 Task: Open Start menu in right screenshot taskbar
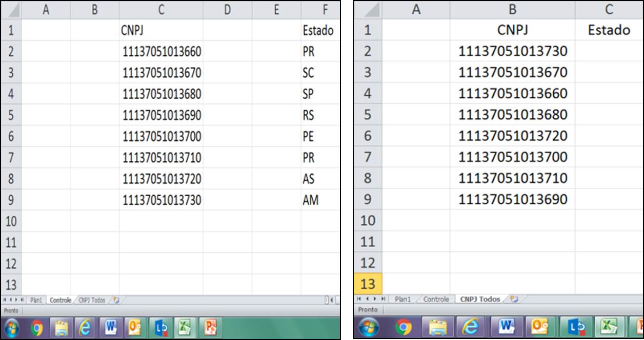pyautogui.click(x=368, y=327)
